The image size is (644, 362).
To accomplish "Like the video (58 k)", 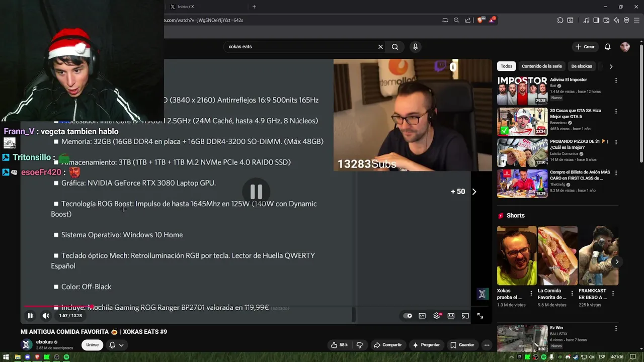I will pyautogui.click(x=340, y=345).
